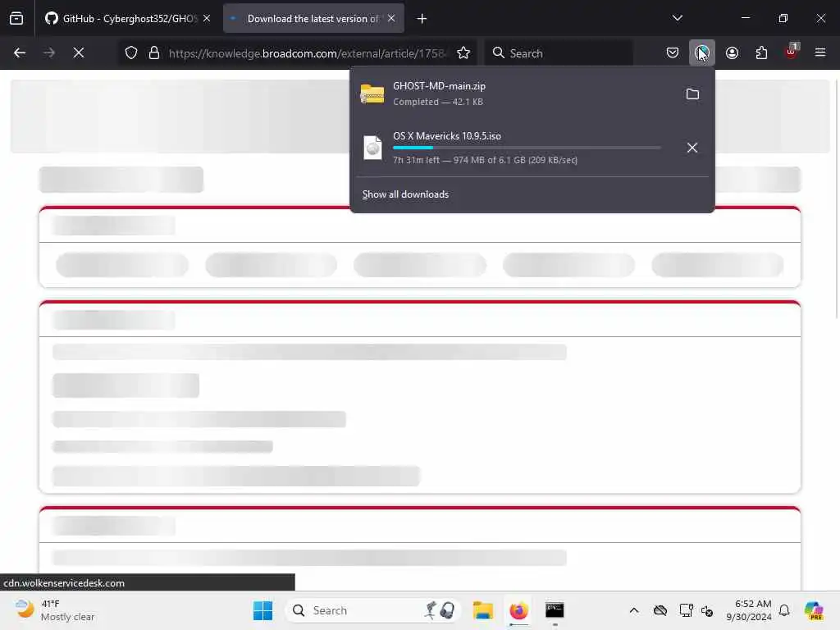
Task: Open the Firefox account icon
Action: tap(732, 52)
